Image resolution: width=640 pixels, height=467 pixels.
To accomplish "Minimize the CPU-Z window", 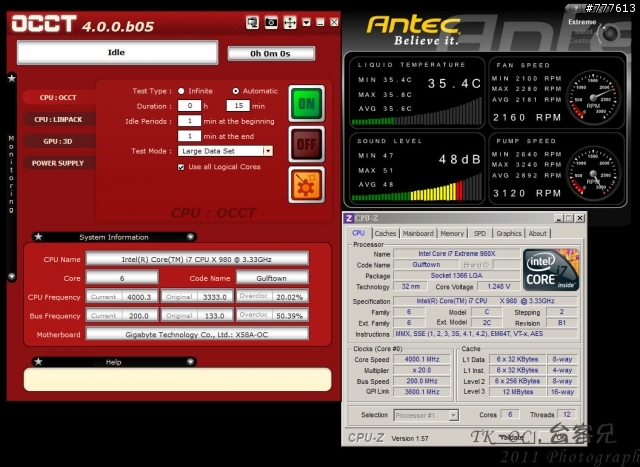I will click(x=559, y=218).
